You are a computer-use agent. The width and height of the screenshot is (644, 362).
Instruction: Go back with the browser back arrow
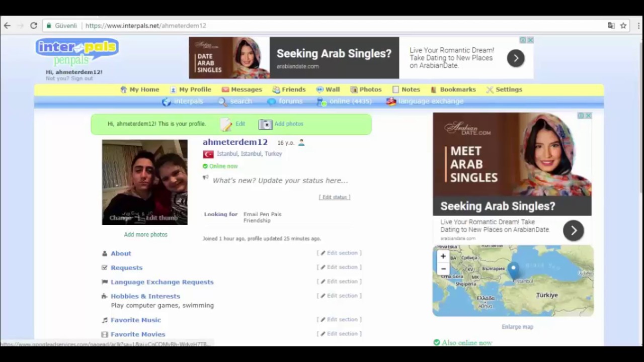pyautogui.click(x=7, y=26)
